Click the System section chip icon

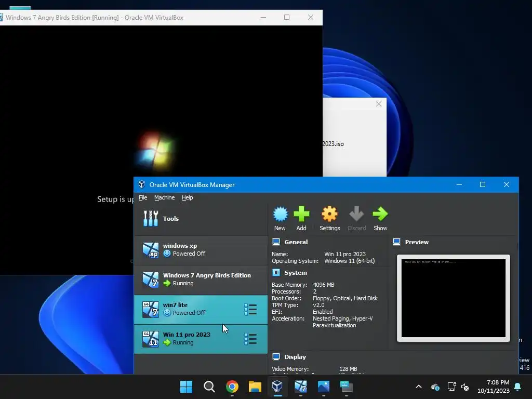[x=276, y=273]
